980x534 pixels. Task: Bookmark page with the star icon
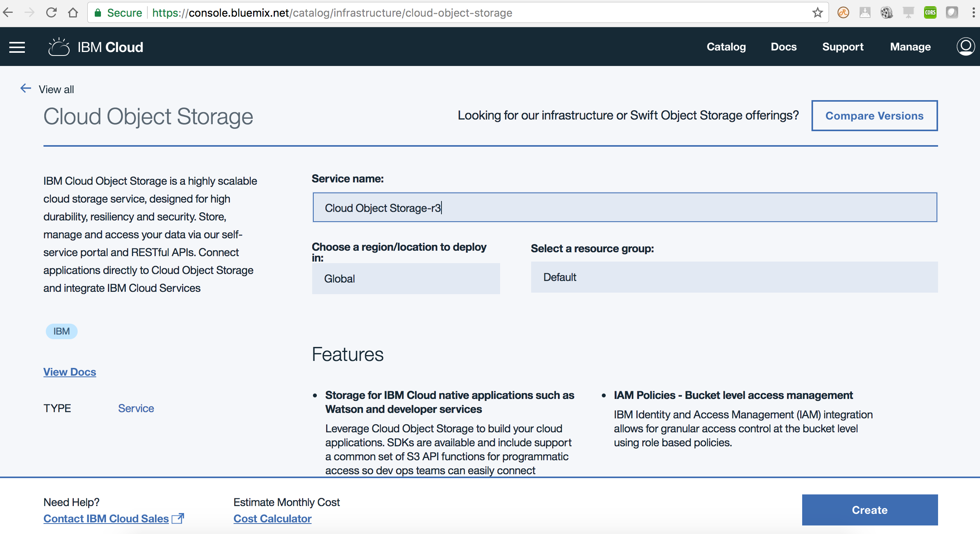click(x=817, y=13)
